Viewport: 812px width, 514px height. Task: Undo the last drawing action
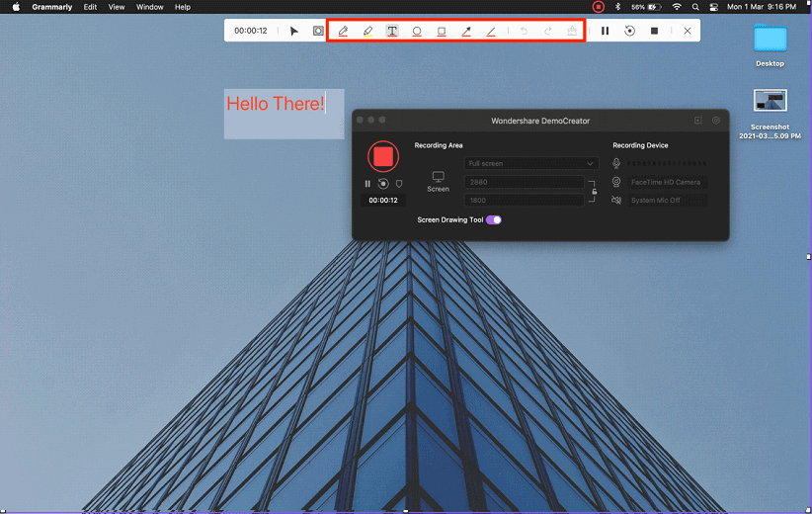[x=525, y=31]
